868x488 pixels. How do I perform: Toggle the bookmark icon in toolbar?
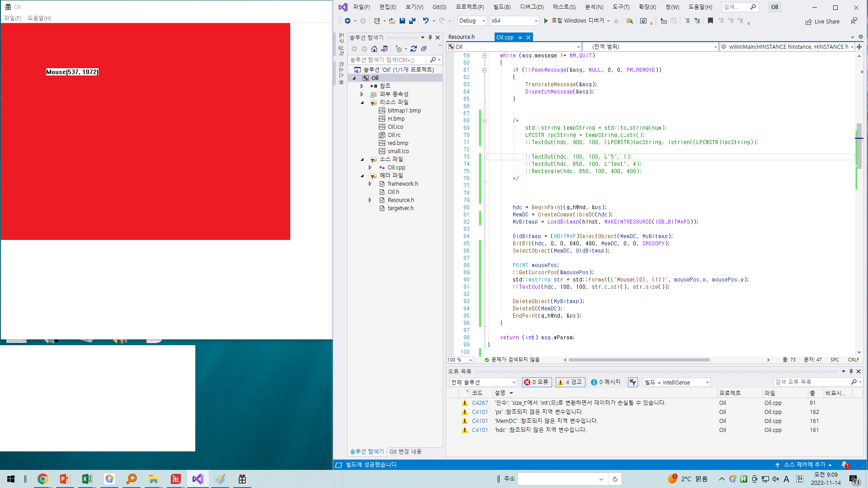pyautogui.click(x=710, y=21)
